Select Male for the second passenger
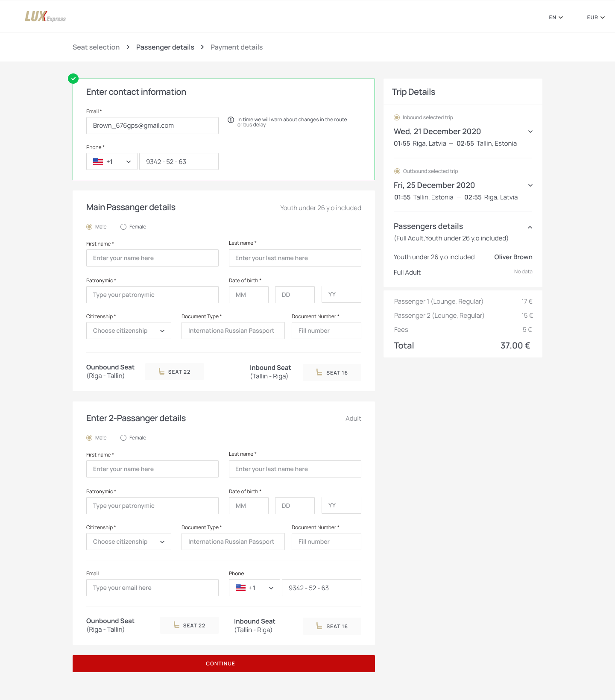 89,438
